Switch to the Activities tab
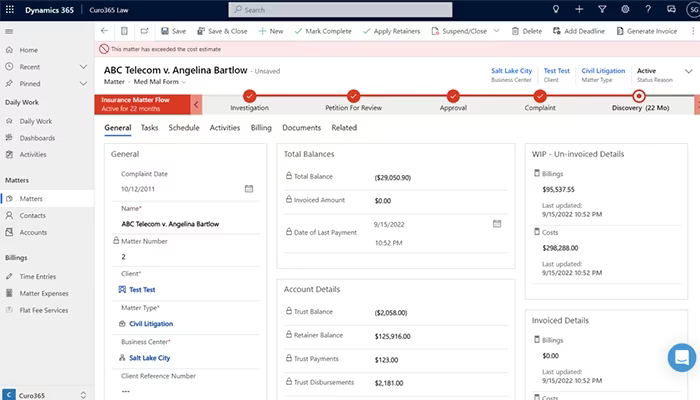The width and height of the screenshot is (700, 400). (x=225, y=128)
